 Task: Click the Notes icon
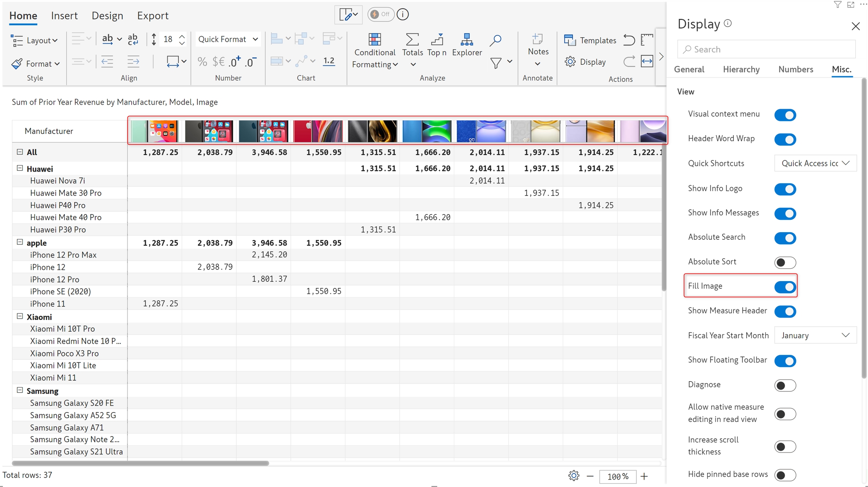pos(538,40)
